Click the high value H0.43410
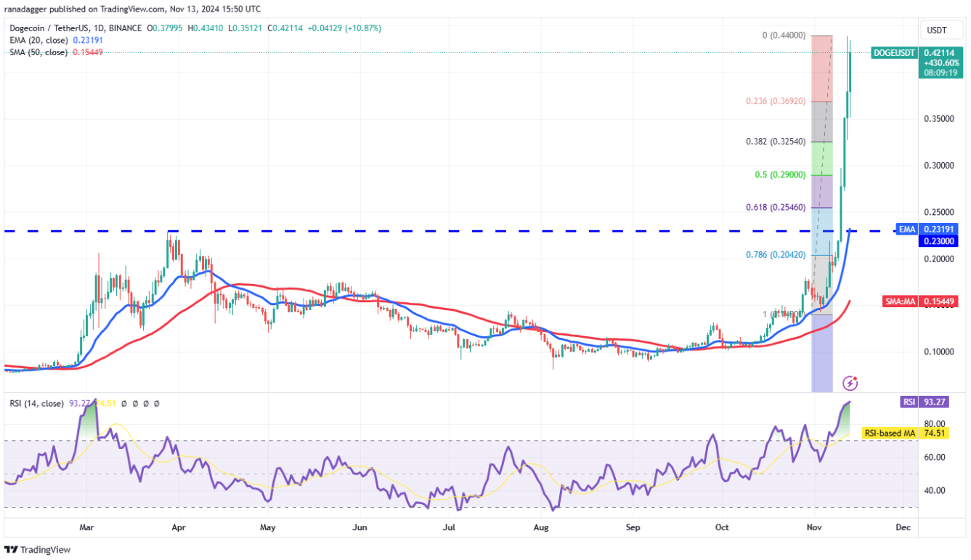The height and width of the screenshot is (560, 971). [x=206, y=28]
